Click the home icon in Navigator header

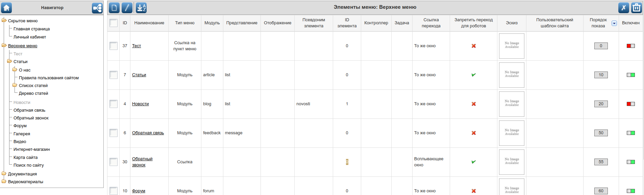(x=6, y=8)
